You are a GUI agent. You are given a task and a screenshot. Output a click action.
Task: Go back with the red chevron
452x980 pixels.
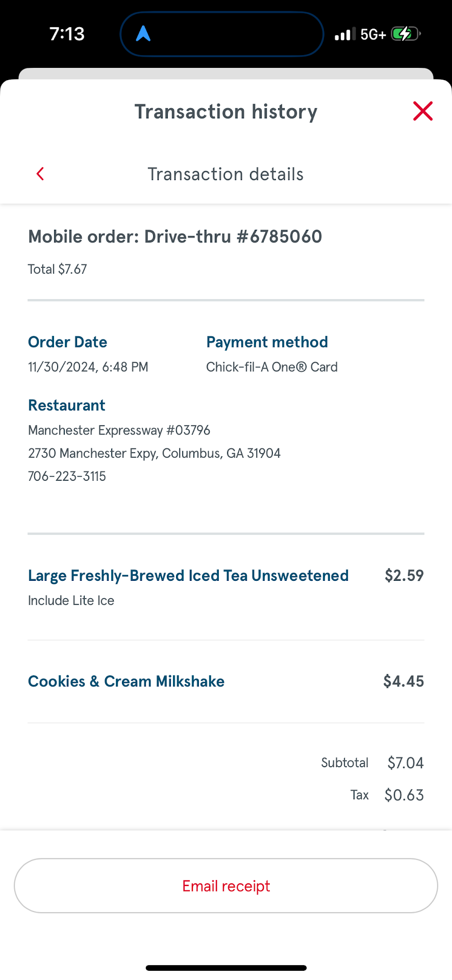(x=40, y=174)
